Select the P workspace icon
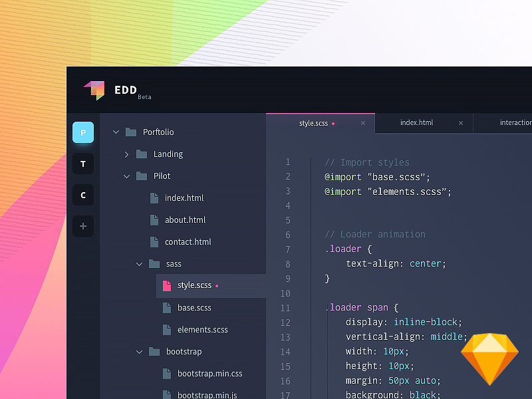Screen dimensions: 532x399 [x=83, y=132]
